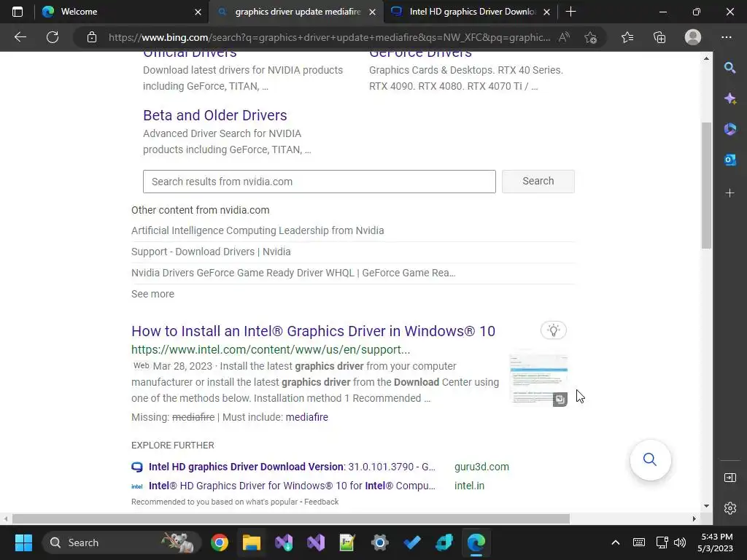The width and height of the screenshot is (747, 560).
Task: Open Windows Start menu
Action: point(23,542)
